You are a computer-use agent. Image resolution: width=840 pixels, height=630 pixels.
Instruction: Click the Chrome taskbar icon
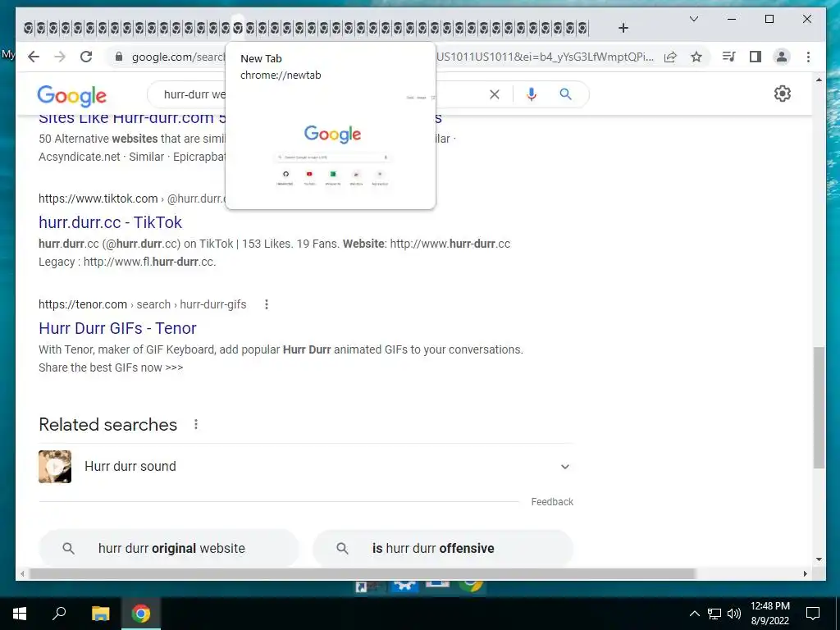point(141,613)
